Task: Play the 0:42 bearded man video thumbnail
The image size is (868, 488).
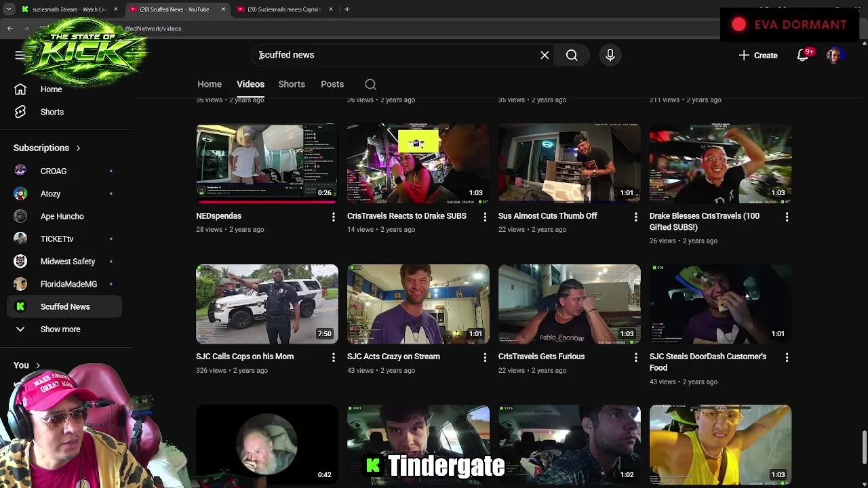Action: [x=267, y=445]
